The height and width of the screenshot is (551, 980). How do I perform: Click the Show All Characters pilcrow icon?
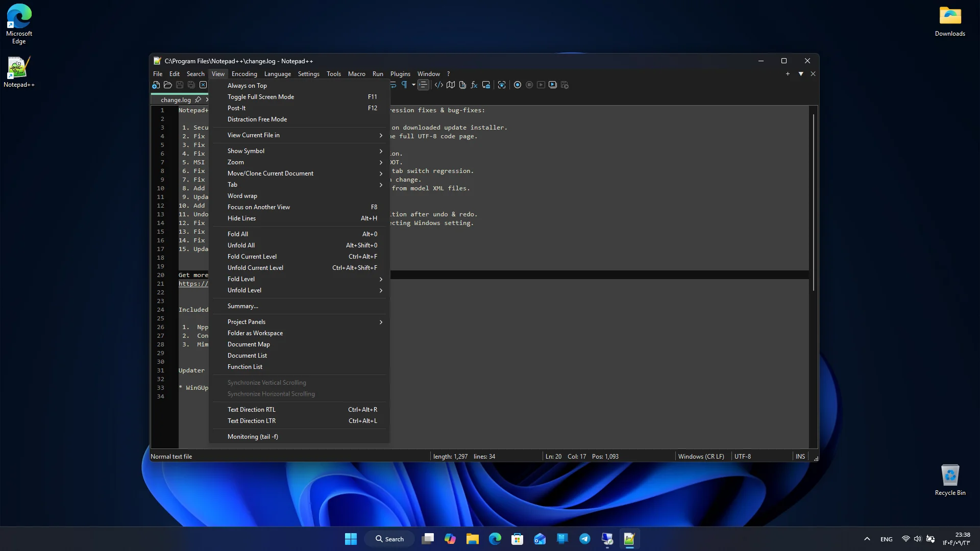pos(404,85)
